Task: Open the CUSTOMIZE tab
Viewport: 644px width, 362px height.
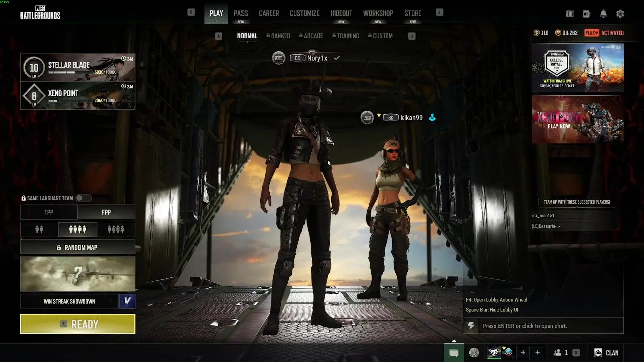Action: [304, 13]
